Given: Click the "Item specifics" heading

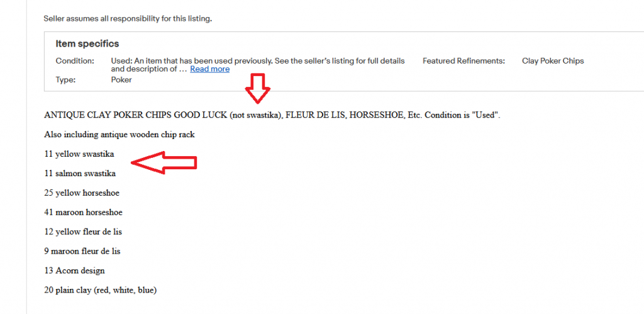Looking at the screenshot, I should (x=87, y=44).
